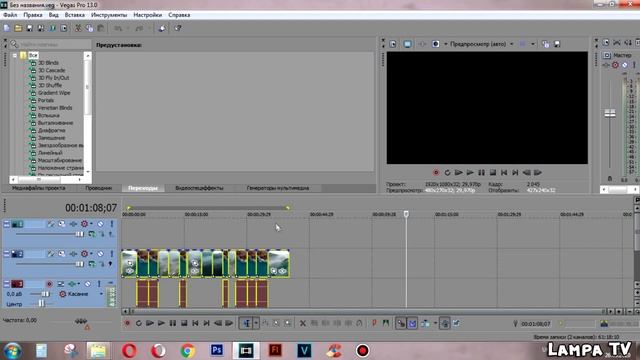Cut selection using the scissors toolbar icon
This screenshot has height=360, width=640.
(x=78, y=28)
